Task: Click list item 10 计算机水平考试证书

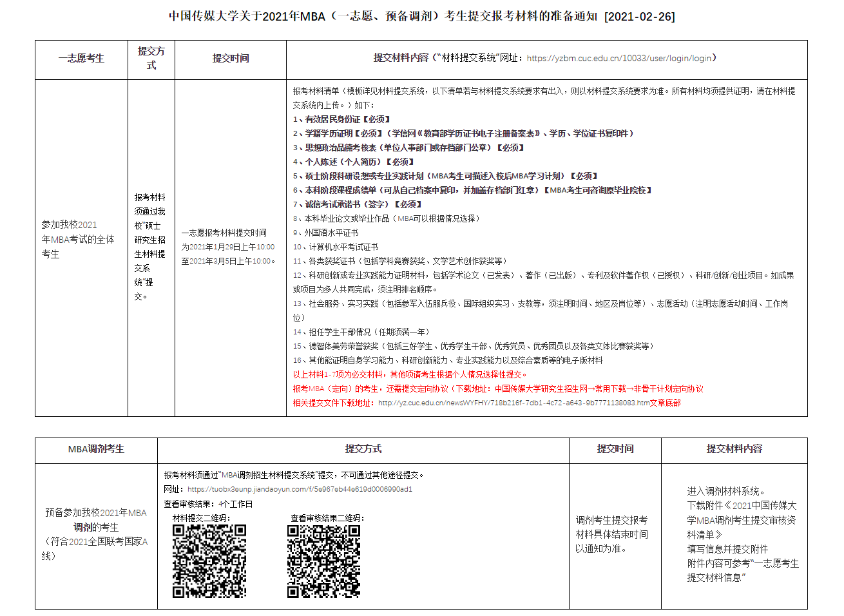Action: tap(336, 247)
